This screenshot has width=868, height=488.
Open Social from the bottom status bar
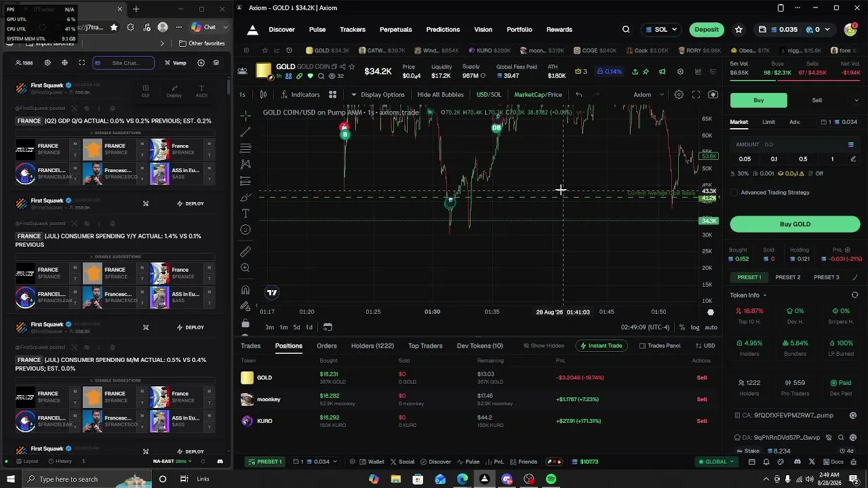point(401,462)
